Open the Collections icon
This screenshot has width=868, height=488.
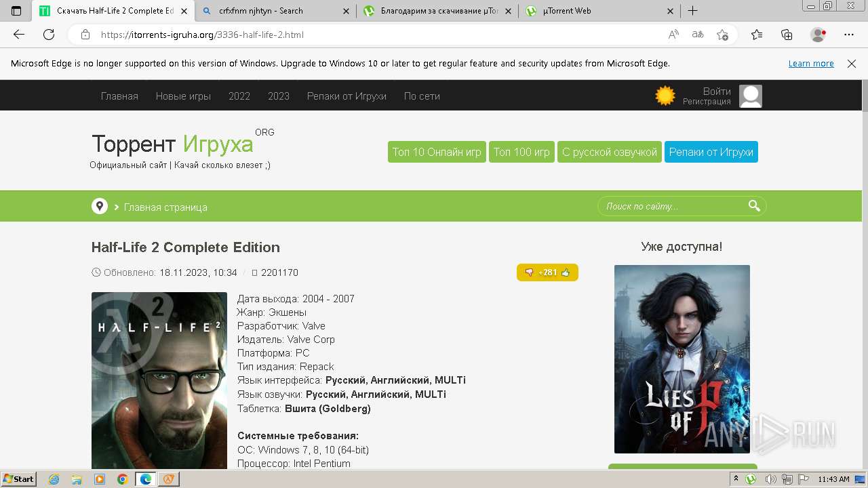787,35
